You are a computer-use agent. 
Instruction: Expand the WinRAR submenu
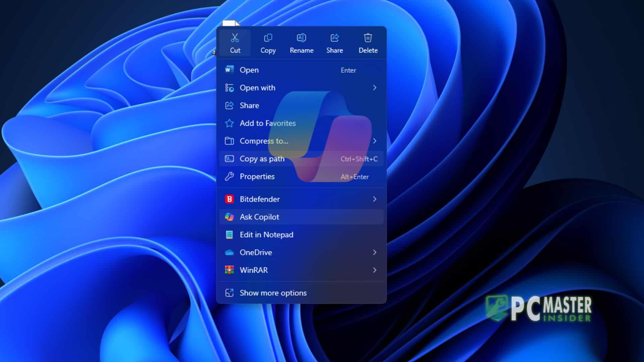click(375, 270)
